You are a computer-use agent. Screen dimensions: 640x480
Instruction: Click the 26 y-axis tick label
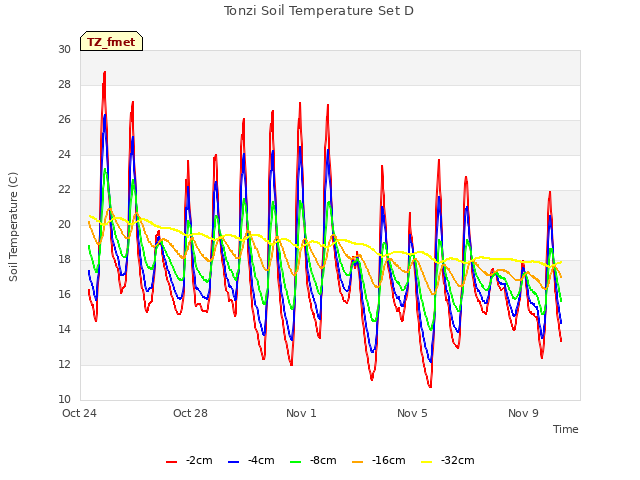pyautogui.click(x=64, y=120)
